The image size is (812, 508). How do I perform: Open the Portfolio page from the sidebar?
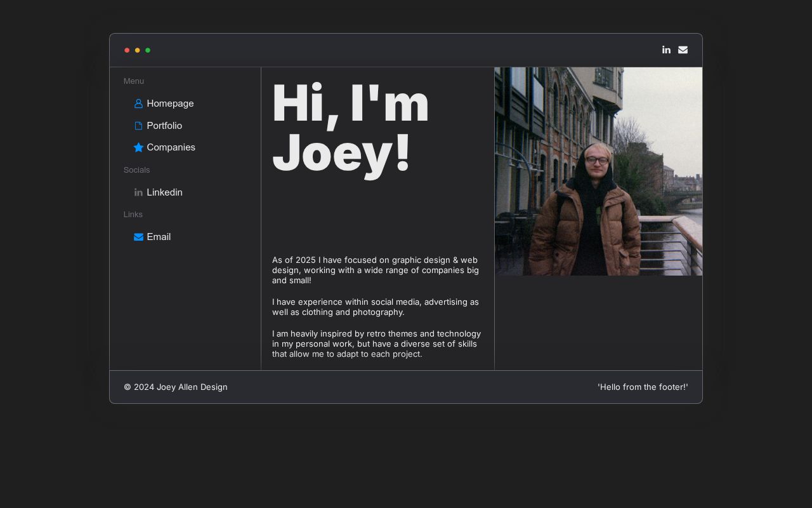point(164,126)
